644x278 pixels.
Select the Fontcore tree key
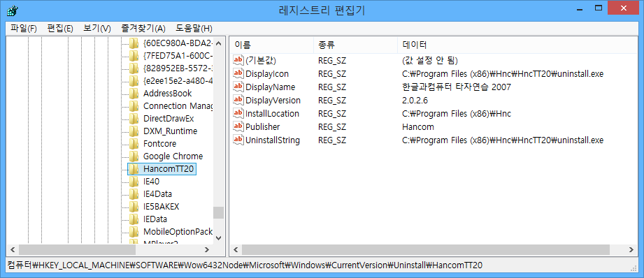(159, 144)
